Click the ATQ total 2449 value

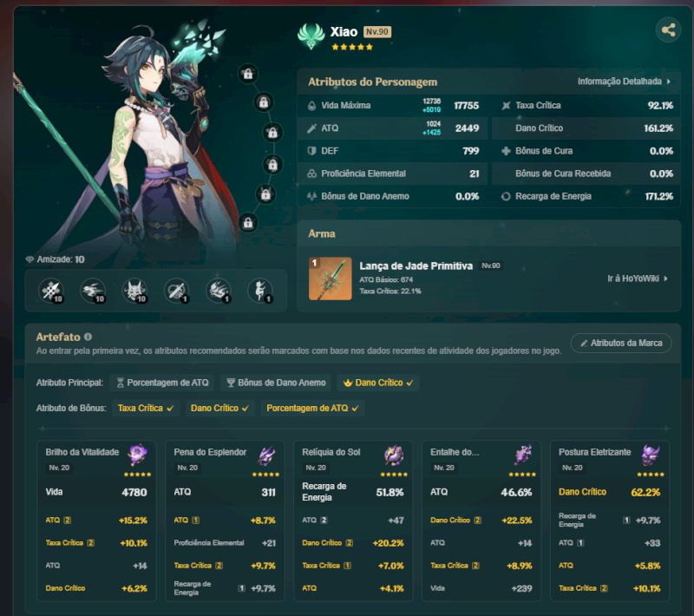coord(467,128)
